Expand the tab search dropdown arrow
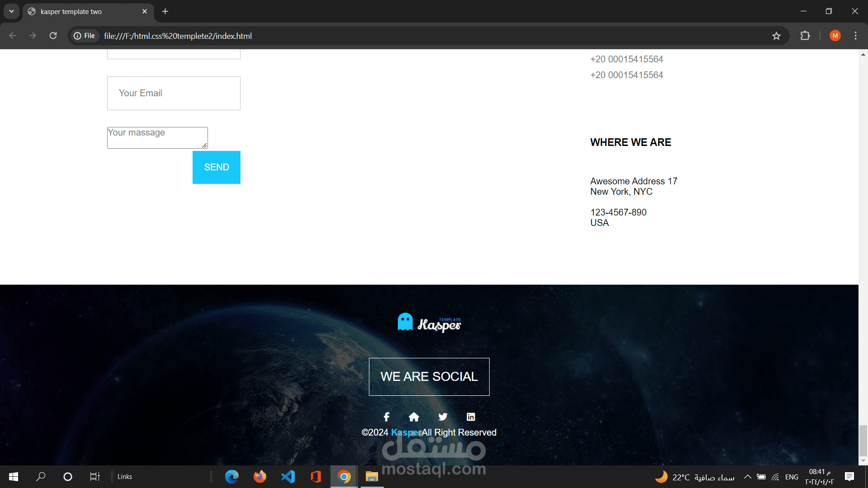The image size is (868, 488). coord(11,11)
